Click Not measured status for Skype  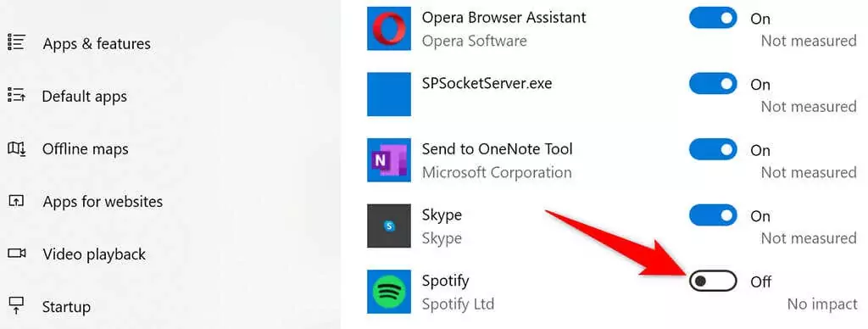point(809,238)
